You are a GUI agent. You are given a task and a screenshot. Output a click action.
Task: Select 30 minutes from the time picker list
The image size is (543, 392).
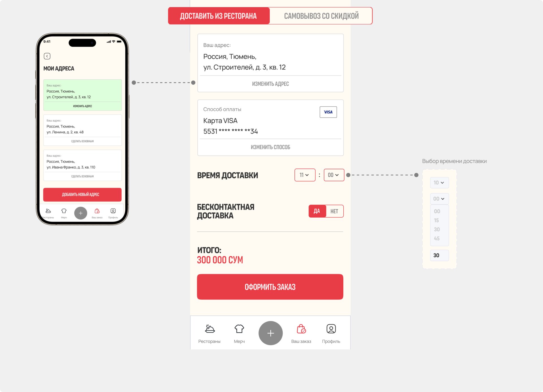(x=436, y=229)
